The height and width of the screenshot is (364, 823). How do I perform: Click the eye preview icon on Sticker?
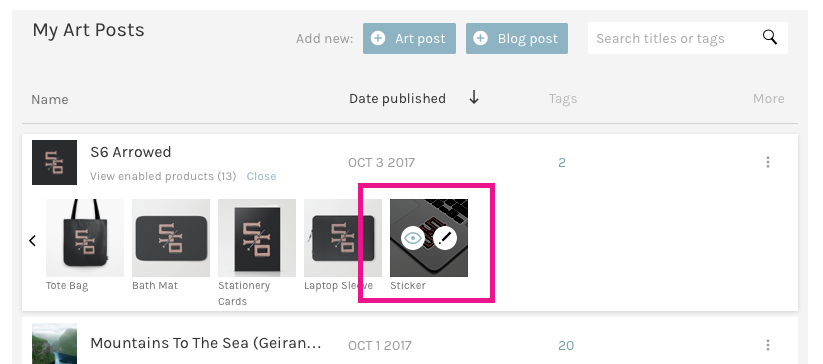click(x=413, y=238)
